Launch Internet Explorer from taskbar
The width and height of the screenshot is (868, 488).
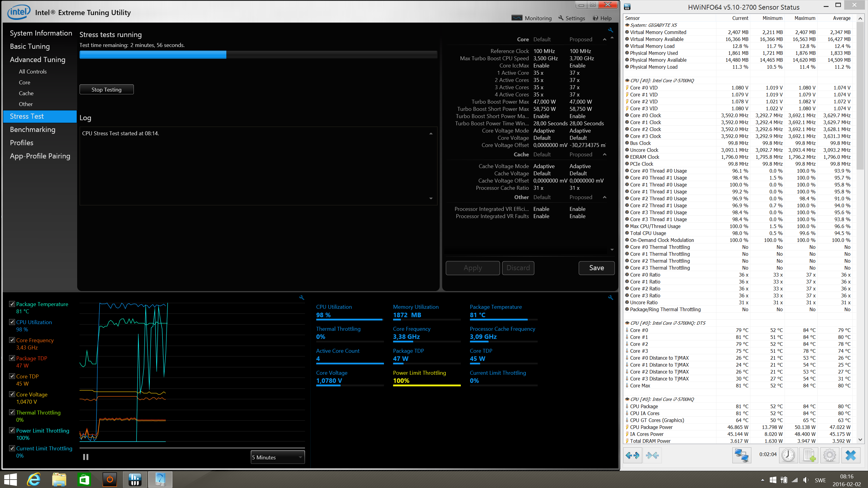tap(34, 480)
